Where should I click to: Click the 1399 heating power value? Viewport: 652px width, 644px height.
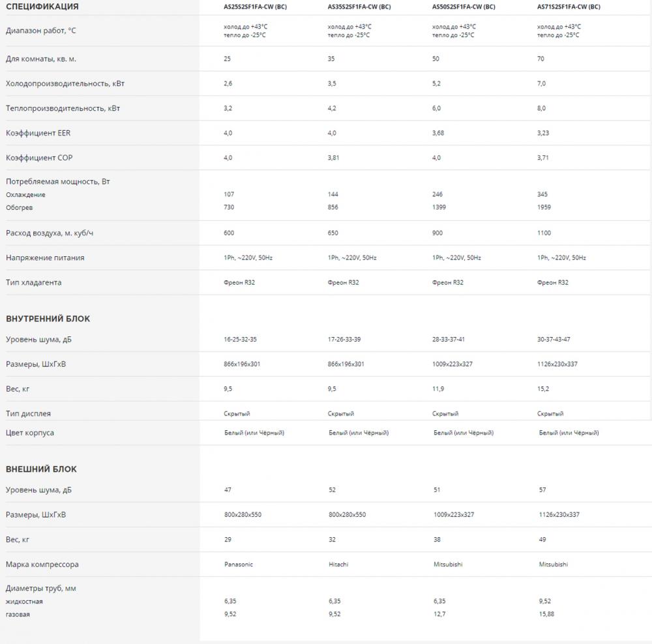[440, 207]
